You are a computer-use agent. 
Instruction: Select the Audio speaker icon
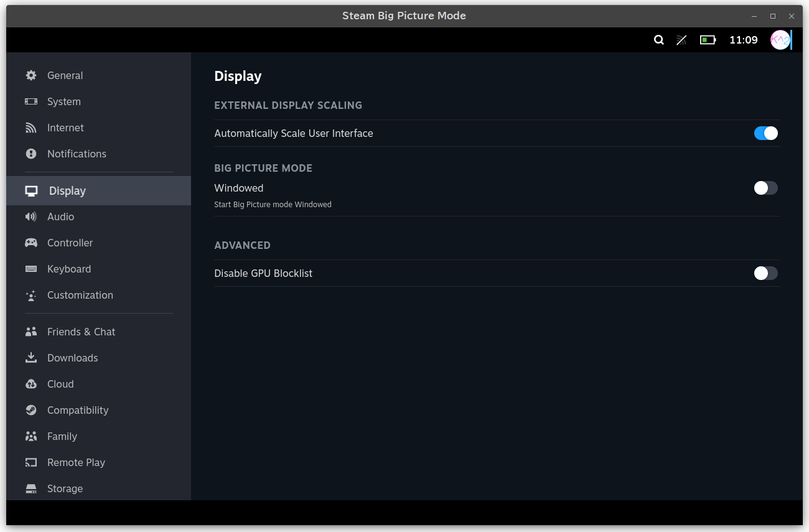click(x=30, y=217)
